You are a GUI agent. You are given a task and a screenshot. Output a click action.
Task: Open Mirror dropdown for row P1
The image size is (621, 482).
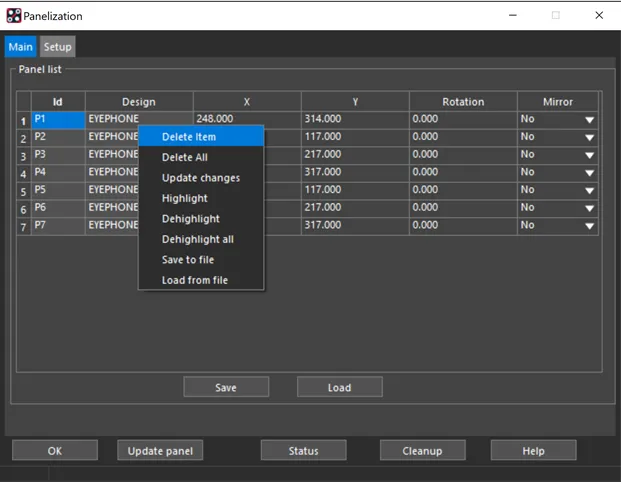[589, 120]
